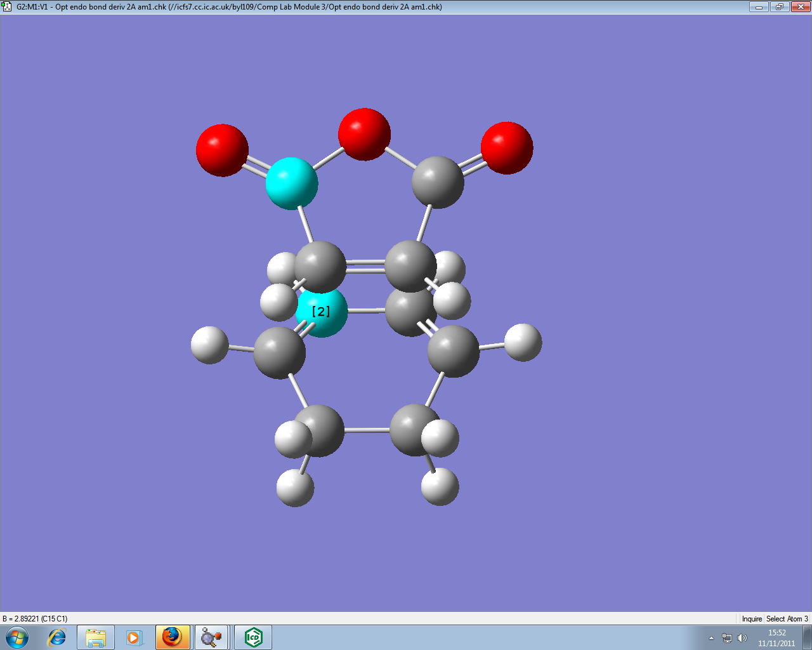Click the GaussView window icon in title bar
The image size is (812, 650).
tap(7, 7)
